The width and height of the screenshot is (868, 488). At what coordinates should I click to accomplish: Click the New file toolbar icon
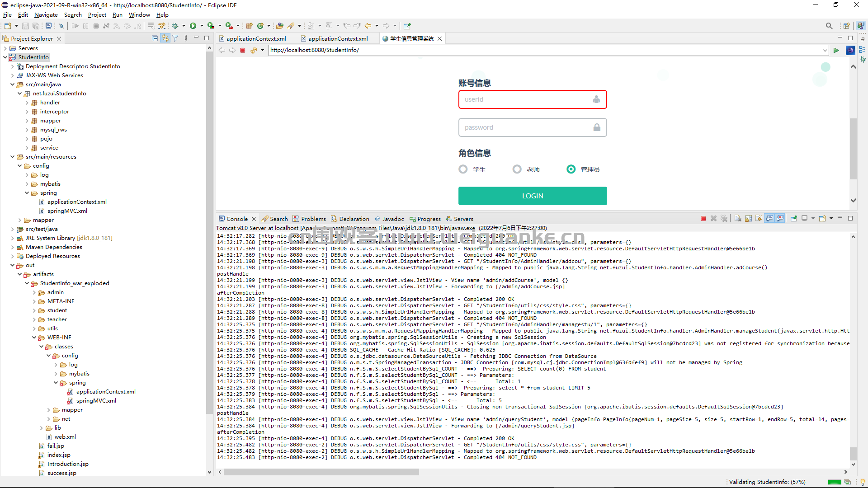point(8,26)
